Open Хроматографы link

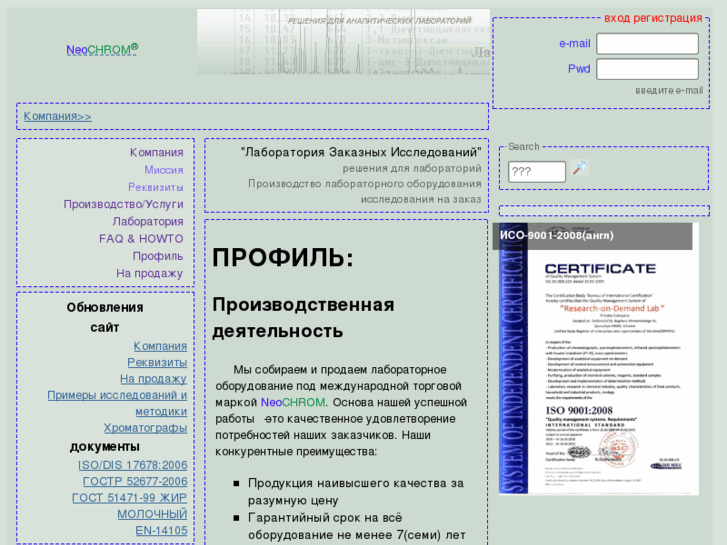[x=145, y=428]
